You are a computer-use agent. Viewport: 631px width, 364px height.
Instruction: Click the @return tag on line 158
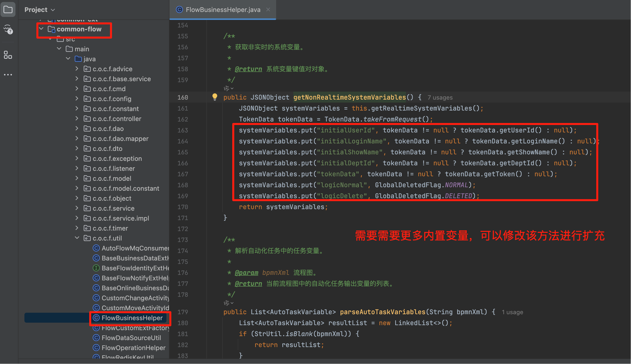[x=248, y=69]
